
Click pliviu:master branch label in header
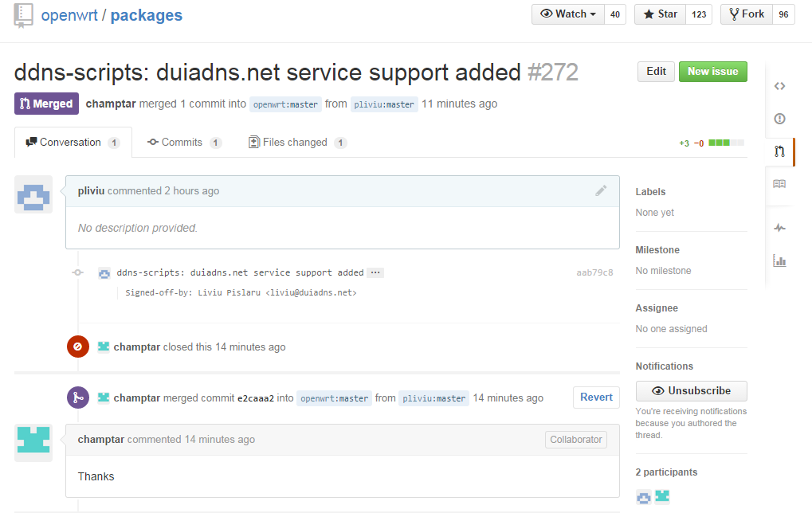(384, 104)
